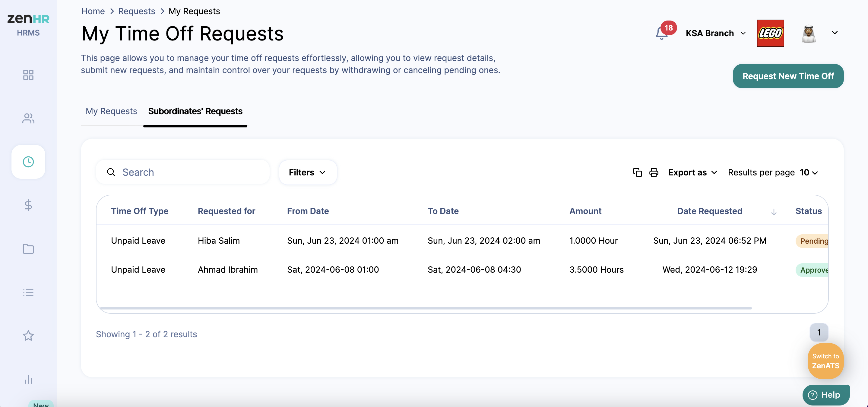This screenshot has width=868, height=407.
Task: Expand the Filters dropdown
Action: [307, 173]
